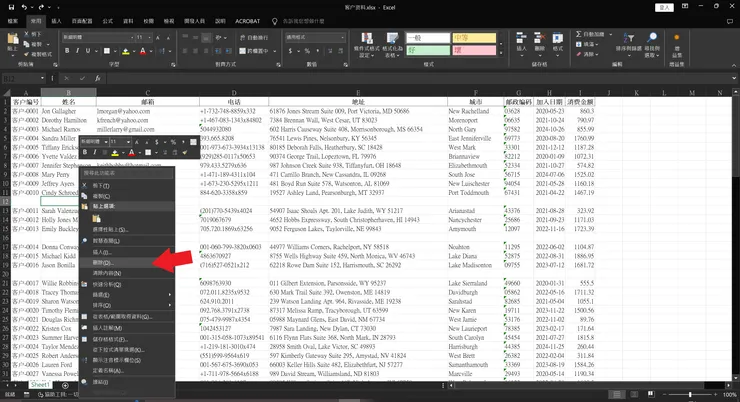The image size is (740, 402).
Task: Open Format Cells (儲存格格式) dialog entry
Action: tap(111, 339)
